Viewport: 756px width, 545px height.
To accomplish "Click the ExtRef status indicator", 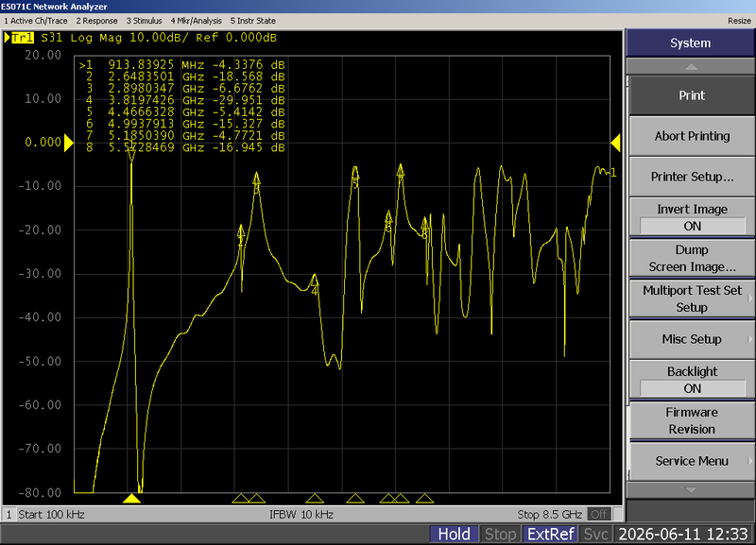I will [551, 534].
